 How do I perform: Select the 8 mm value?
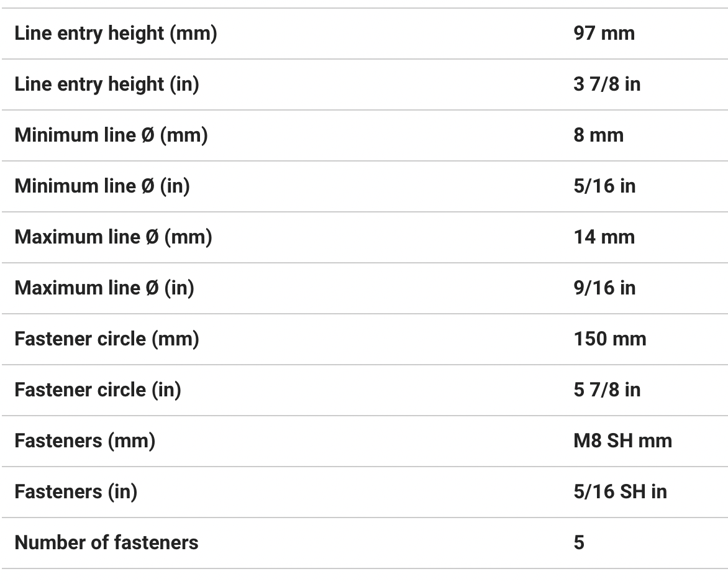click(x=598, y=135)
